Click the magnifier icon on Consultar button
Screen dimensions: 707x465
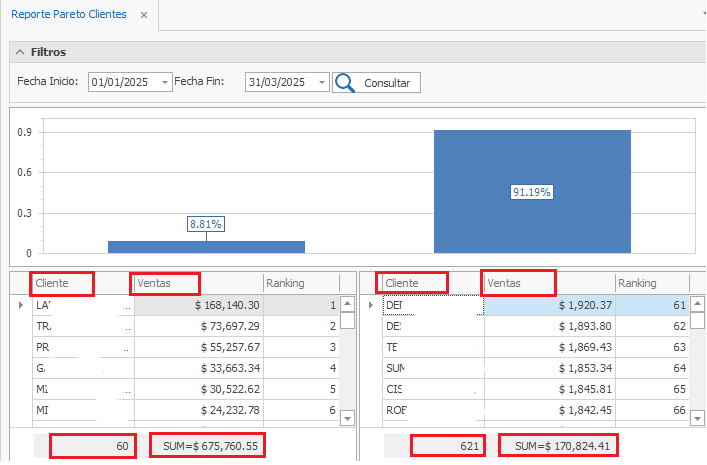tap(345, 83)
